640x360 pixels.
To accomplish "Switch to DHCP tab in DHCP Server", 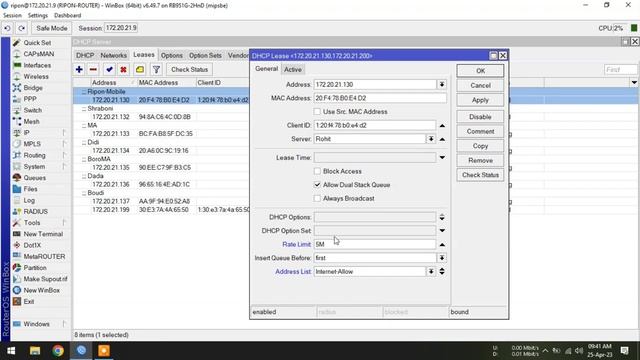I will coord(85,56).
